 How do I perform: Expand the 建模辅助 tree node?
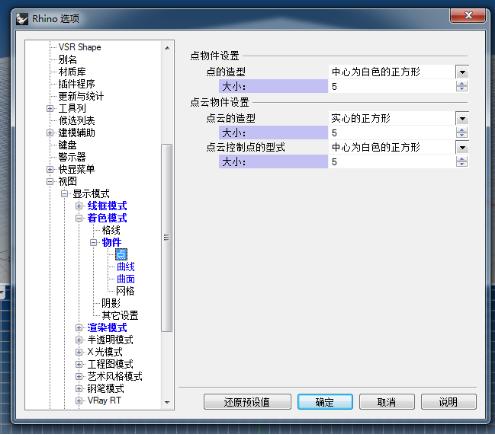tap(50, 133)
